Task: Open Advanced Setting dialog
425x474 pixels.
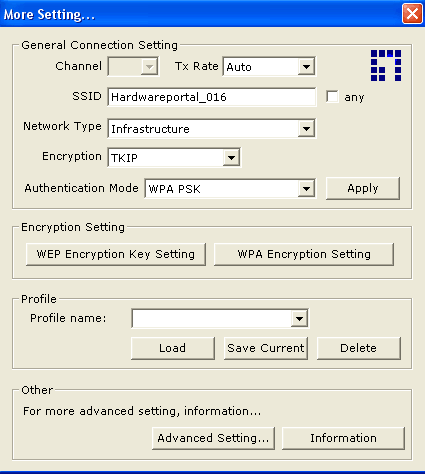Action: pyautogui.click(x=213, y=438)
